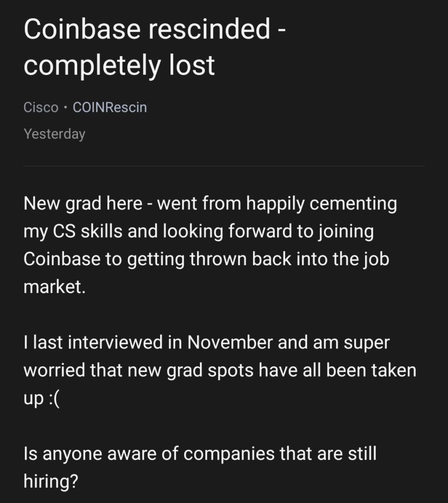This screenshot has width=448, height=503.
Task: Open the "Coinbase rescinded - completely lost" post title
Action: click(x=154, y=47)
